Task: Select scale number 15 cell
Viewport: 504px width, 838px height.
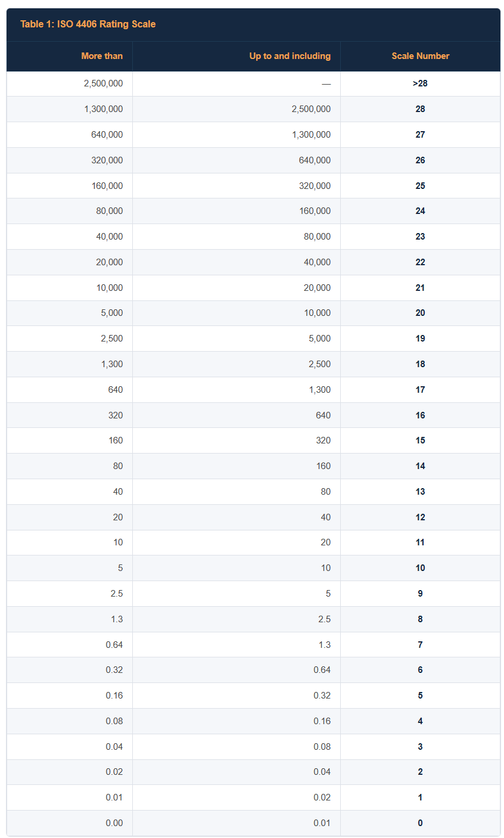Action: [x=420, y=440]
